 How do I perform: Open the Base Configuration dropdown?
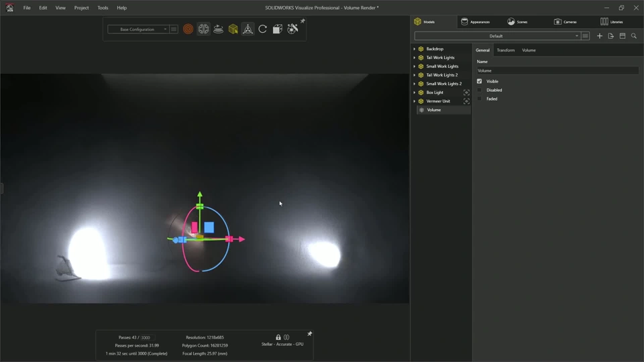coord(138,29)
